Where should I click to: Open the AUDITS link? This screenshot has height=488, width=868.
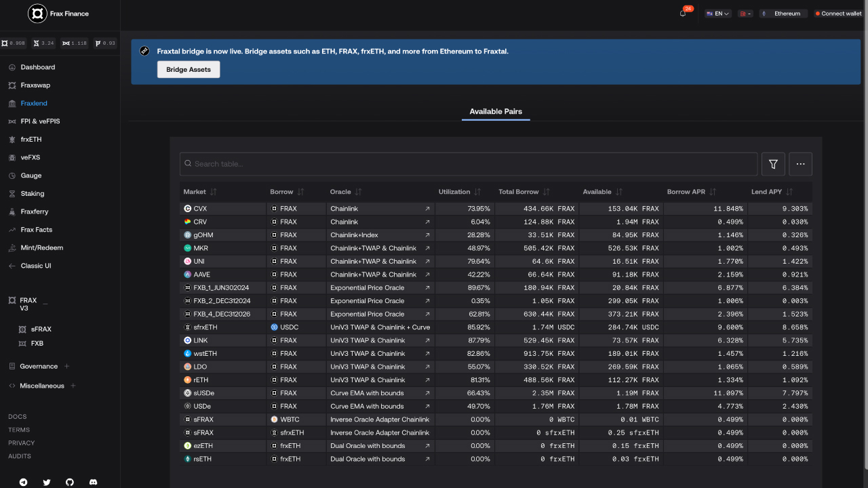tap(20, 456)
